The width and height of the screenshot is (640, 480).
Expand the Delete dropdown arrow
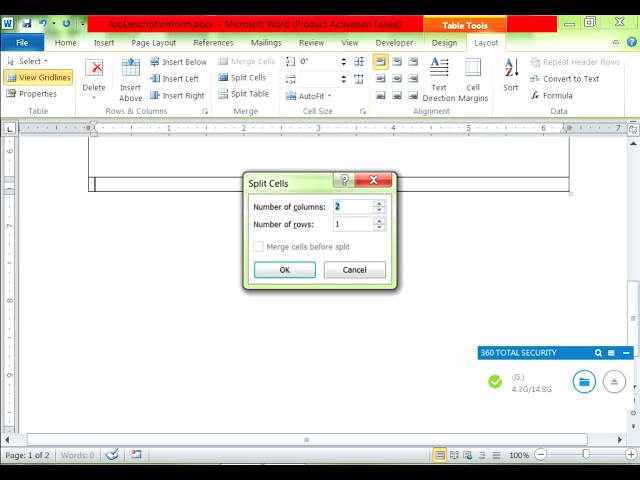click(94, 98)
